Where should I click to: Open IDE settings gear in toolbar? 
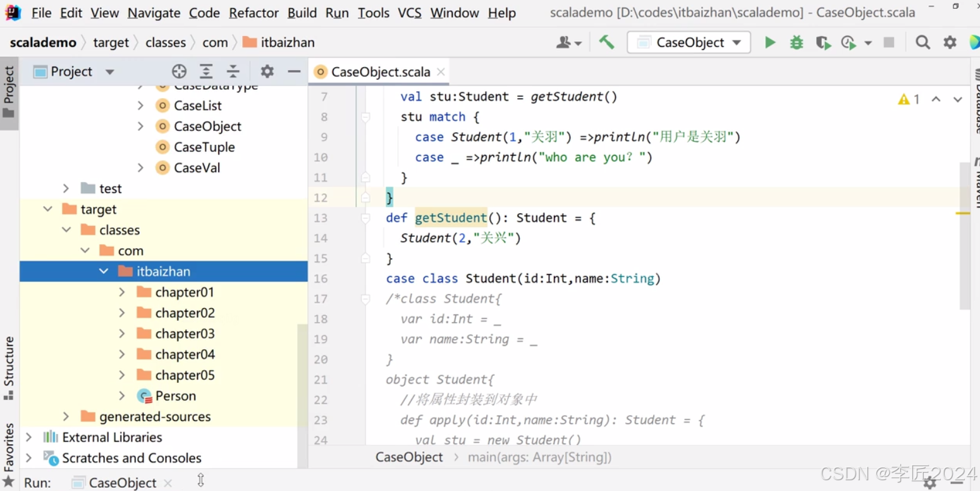click(950, 42)
